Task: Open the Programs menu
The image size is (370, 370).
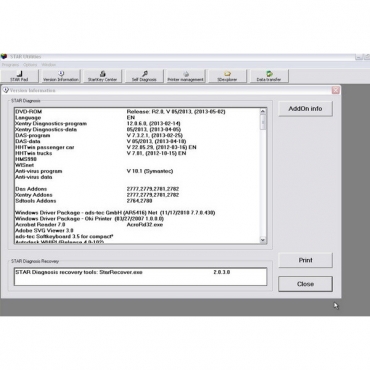Action: point(10,65)
